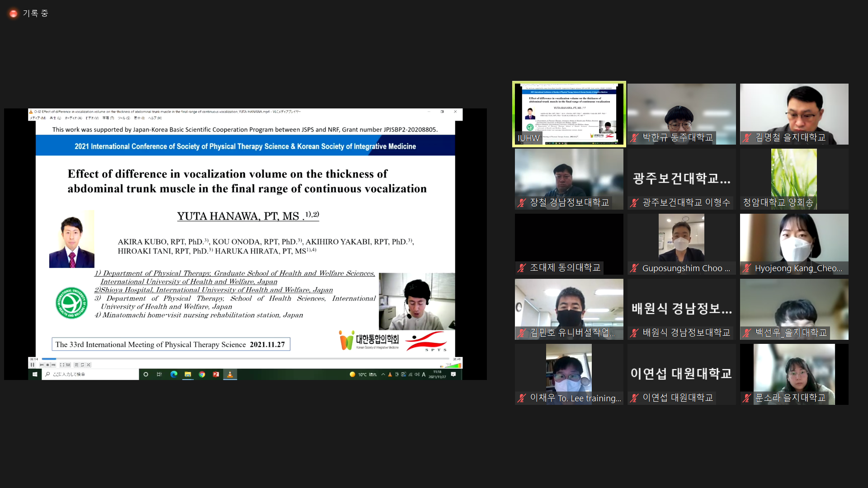Skip to next media in VLC

[x=53, y=365]
